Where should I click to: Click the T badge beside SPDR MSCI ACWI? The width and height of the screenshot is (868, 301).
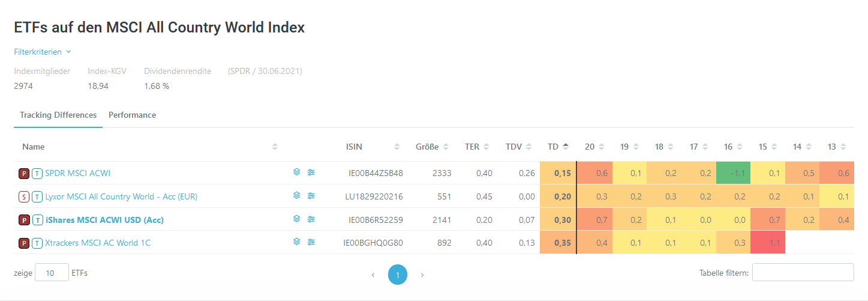click(37, 173)
